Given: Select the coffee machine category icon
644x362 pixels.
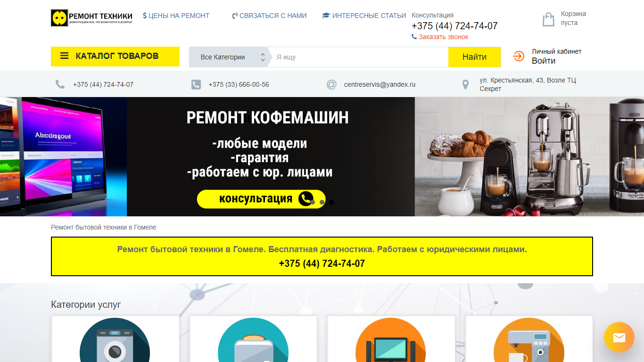Looking at the screenshot, I should tap(528, 340).
